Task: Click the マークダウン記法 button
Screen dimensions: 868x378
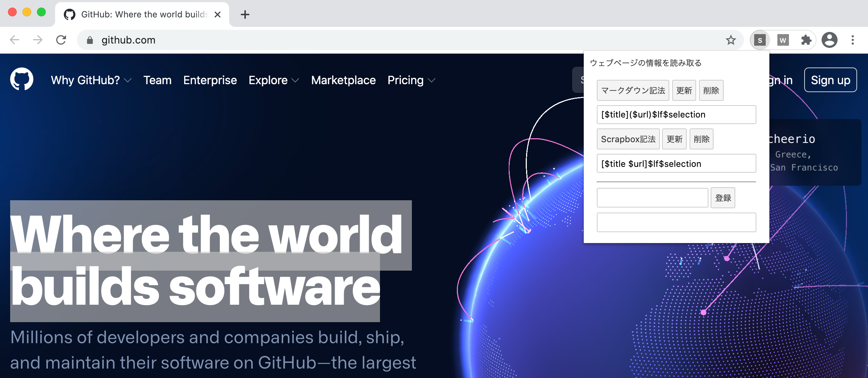Action: pos(633,90)
